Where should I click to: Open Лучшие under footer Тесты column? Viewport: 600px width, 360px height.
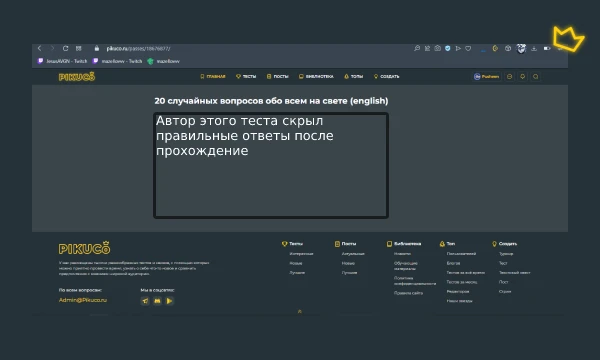tap(297, 273)
